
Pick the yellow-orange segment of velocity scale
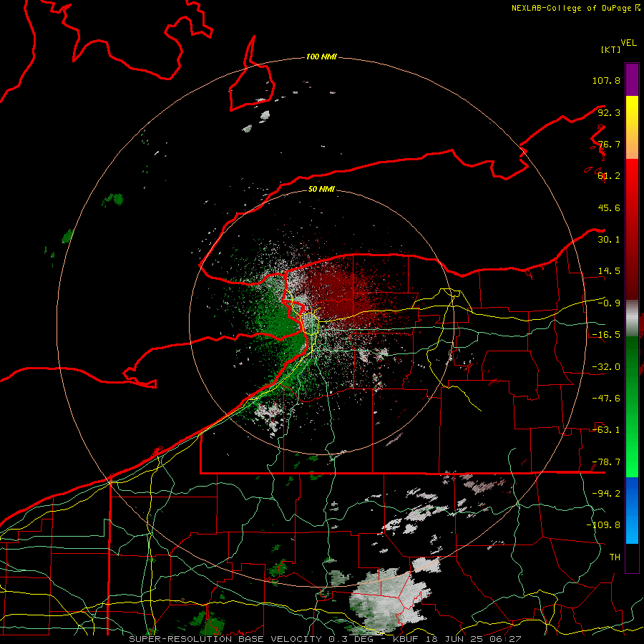tap(632, 127)
